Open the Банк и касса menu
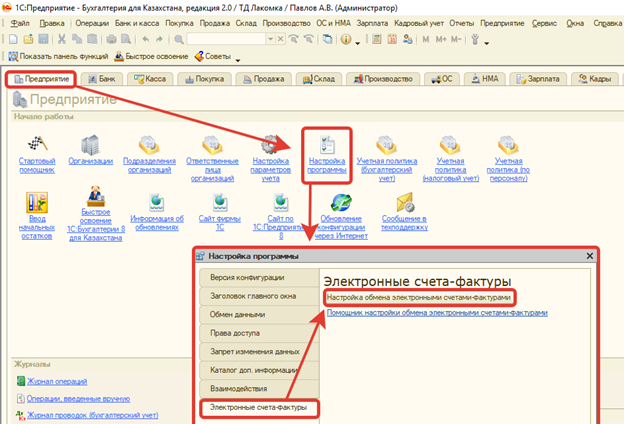Screen dimensions: 626x424 click(137, 23)
